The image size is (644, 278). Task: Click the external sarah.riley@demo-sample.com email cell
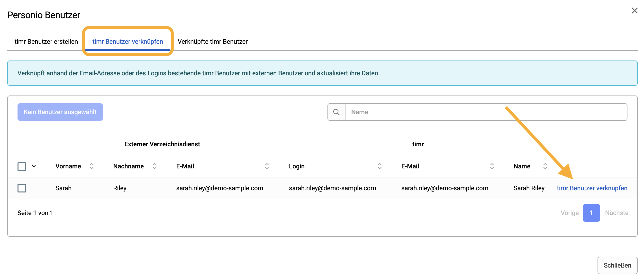219,188
